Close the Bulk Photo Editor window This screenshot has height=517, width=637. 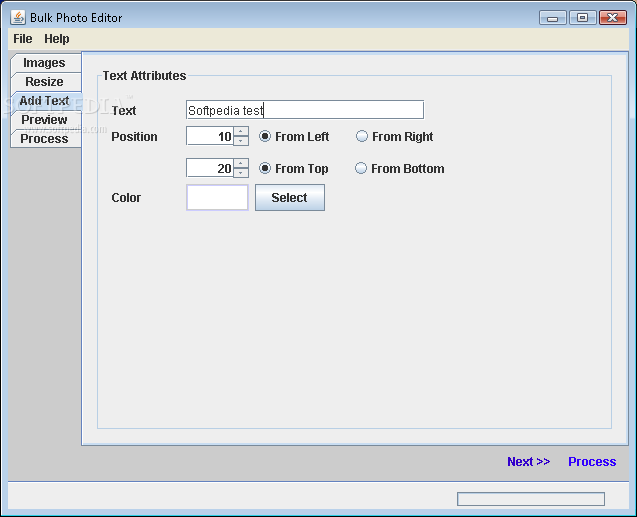613,18
